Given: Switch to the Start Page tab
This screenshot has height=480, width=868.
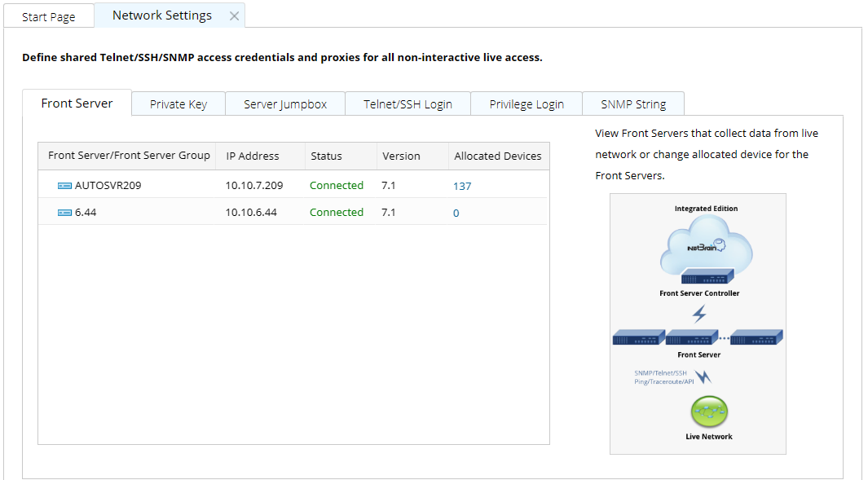Looking at the screenshot, I should [49, 17].
